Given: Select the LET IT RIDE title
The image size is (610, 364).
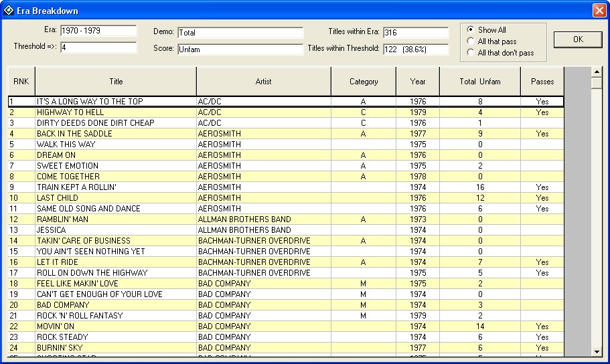Looking at the screenshot, I should (57, 262).
